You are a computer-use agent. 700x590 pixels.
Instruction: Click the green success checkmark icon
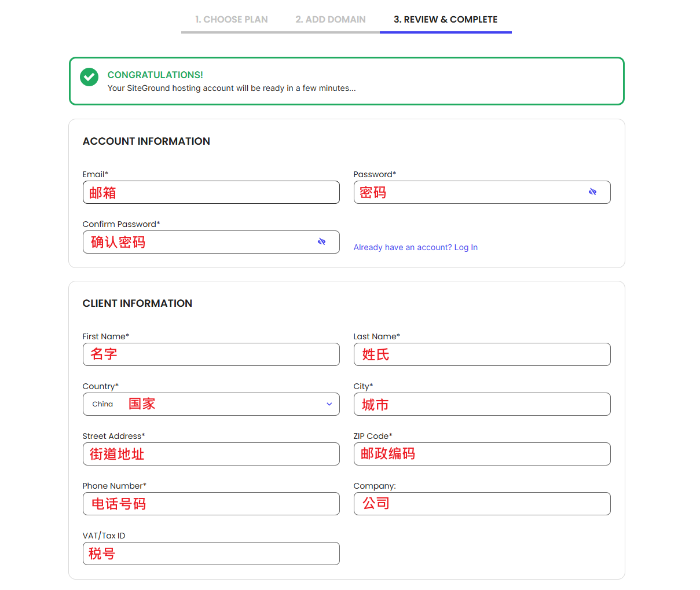point(89,77)
